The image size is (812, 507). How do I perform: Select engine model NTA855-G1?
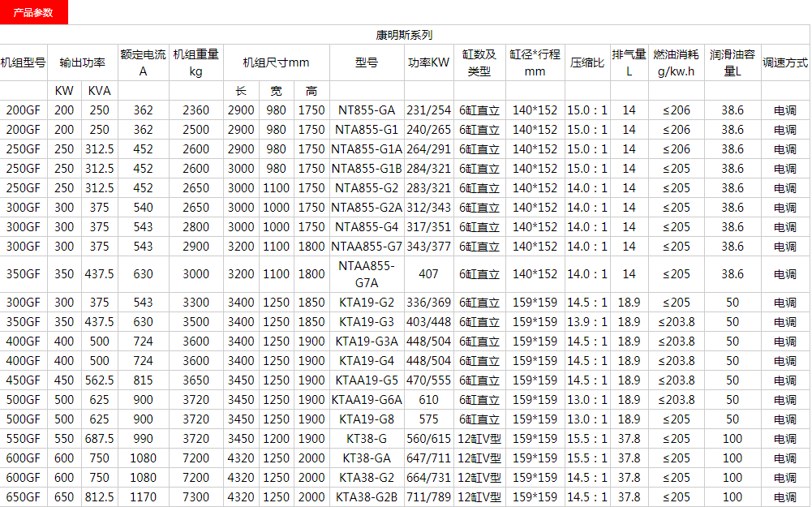pos(367,130)
